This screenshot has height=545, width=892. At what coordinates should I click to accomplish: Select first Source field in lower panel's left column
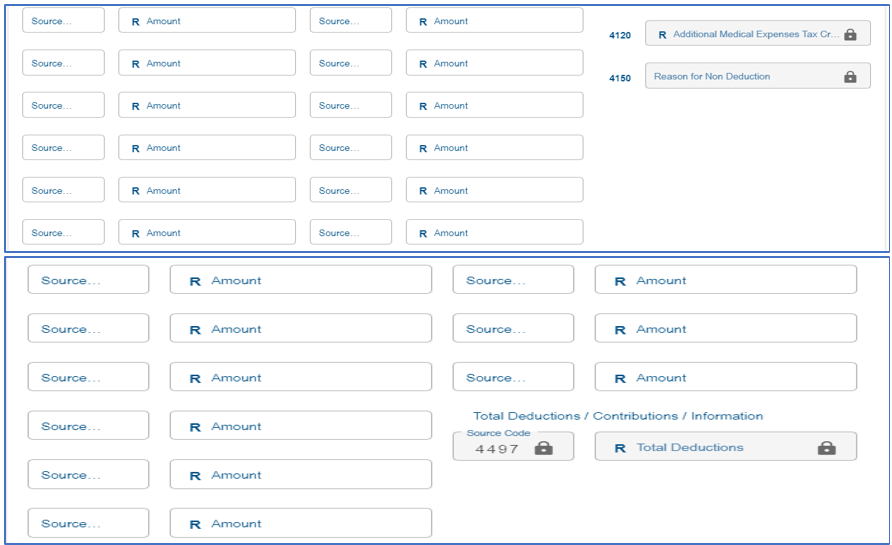88,280
